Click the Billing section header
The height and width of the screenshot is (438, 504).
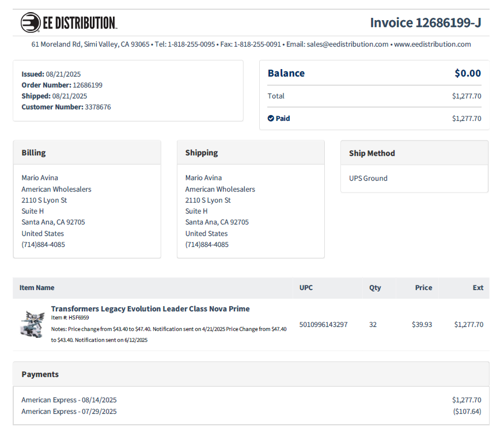(34, 153)
